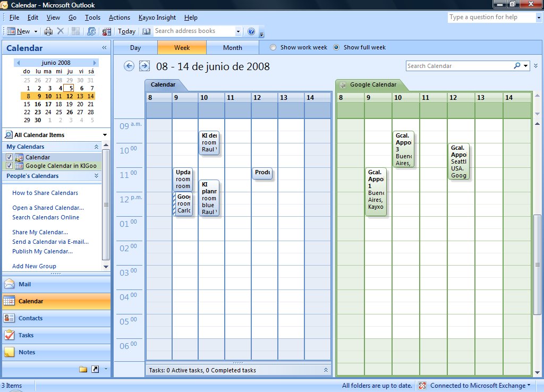Open the Gcal Appointment on June 12

point(458,161)
